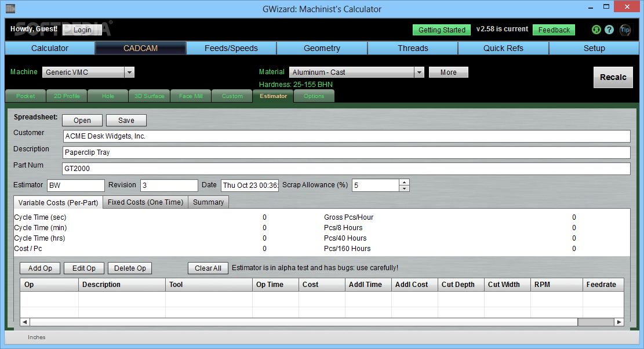Open the CADCAM tab
Screen dimensions: 644x349
click(140, 48)
